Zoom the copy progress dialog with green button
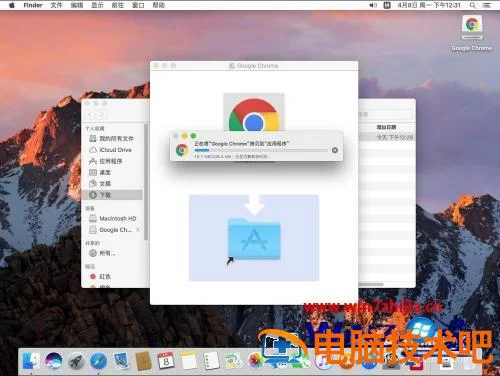 [193, 136]
